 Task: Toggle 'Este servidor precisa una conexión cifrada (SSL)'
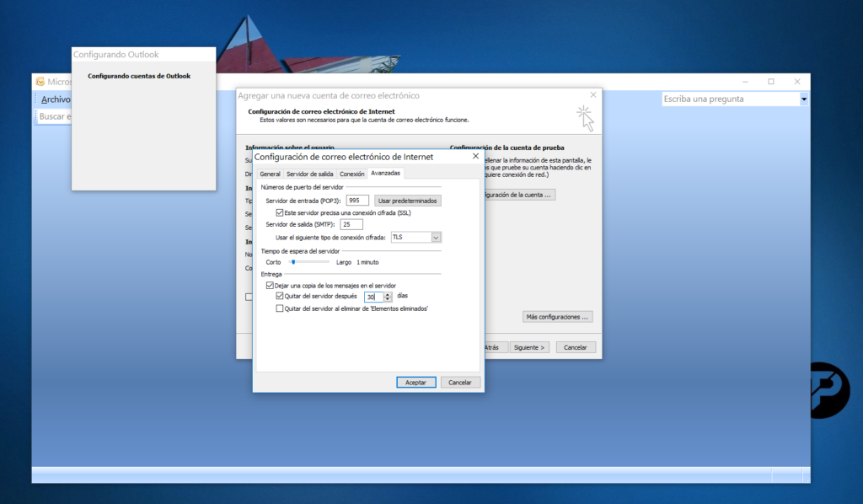281,213
